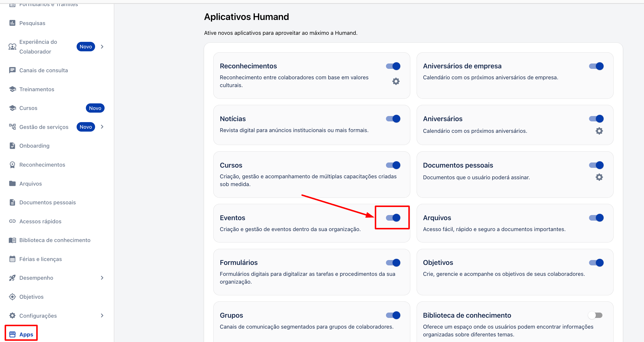
Task: Click the Apps storefront icon
Action: (x=12, y=334)
